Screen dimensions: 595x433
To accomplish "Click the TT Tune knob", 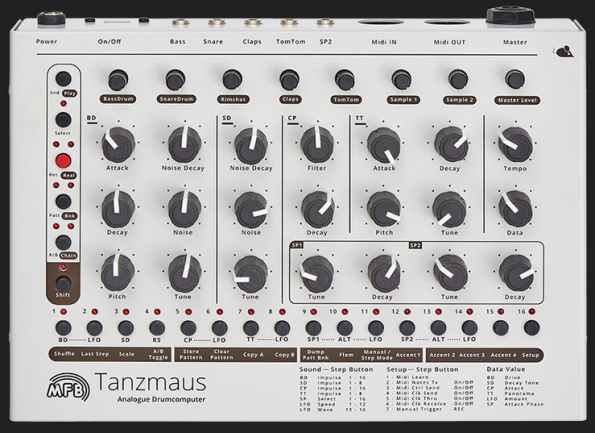I will (450, 209).
